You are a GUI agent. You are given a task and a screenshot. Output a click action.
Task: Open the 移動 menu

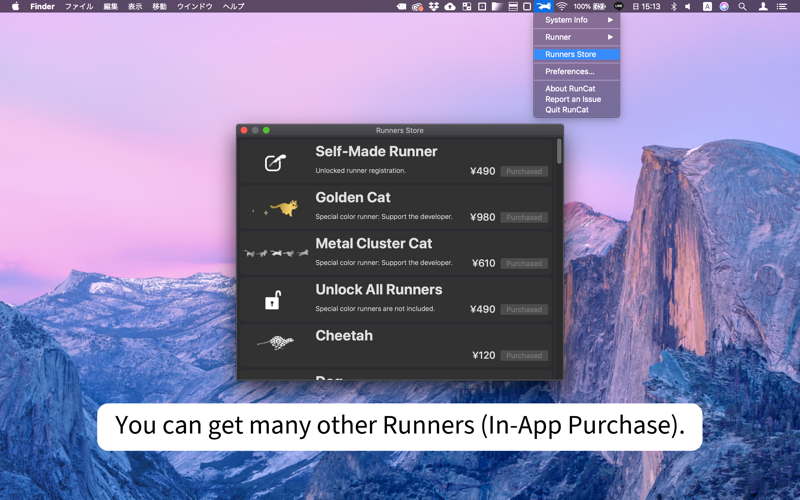click(160, 6)
